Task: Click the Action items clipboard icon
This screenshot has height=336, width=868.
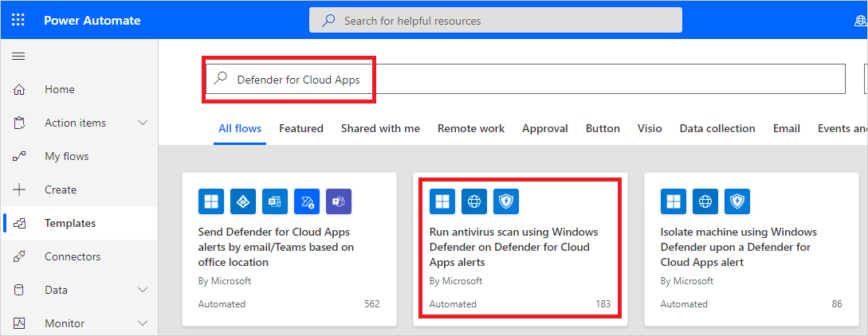Action: pos(19,123)
